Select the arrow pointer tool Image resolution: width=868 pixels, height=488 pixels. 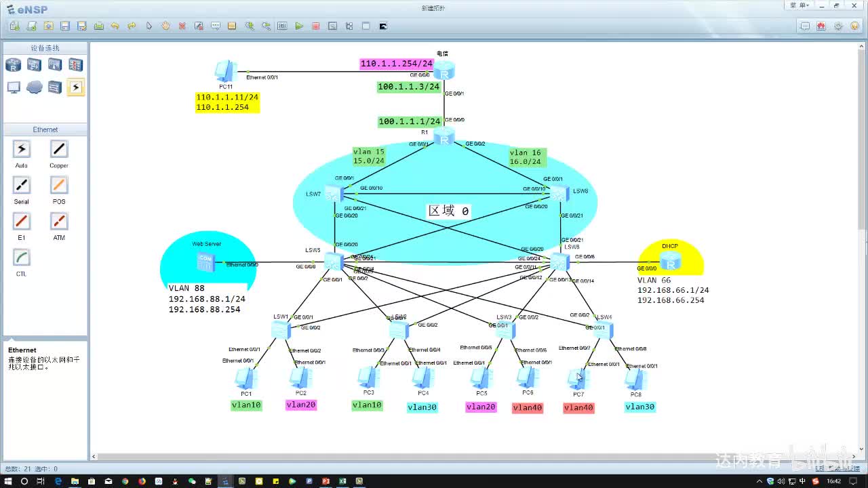pos(149,26)
